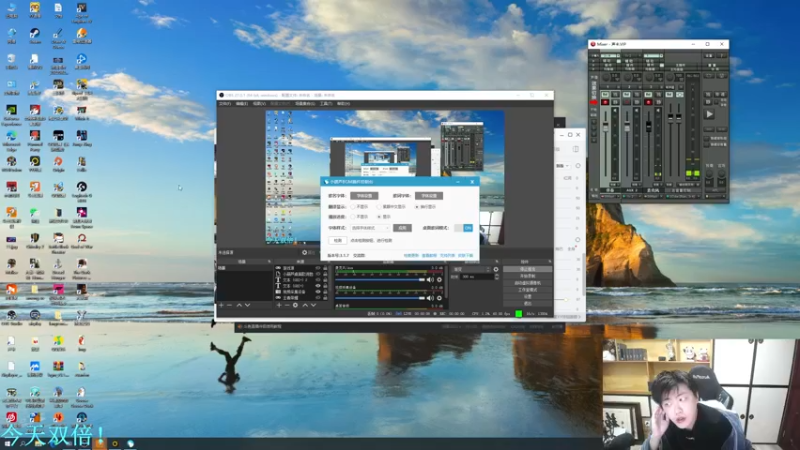800x450 pixels.
Task: Turn the channel 1 pan knob in Mixer
Action: [x=606, y=78]
